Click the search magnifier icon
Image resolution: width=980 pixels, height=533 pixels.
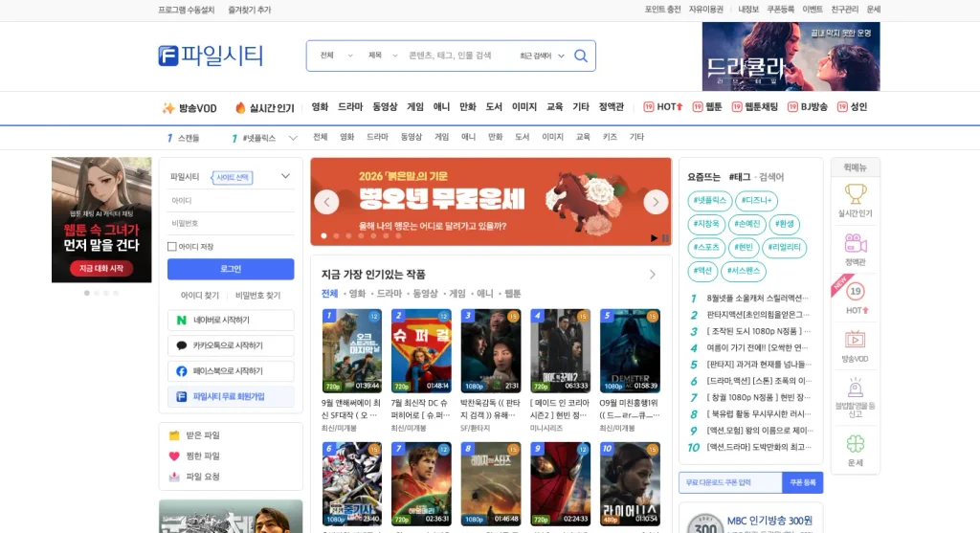coord(581,56)
